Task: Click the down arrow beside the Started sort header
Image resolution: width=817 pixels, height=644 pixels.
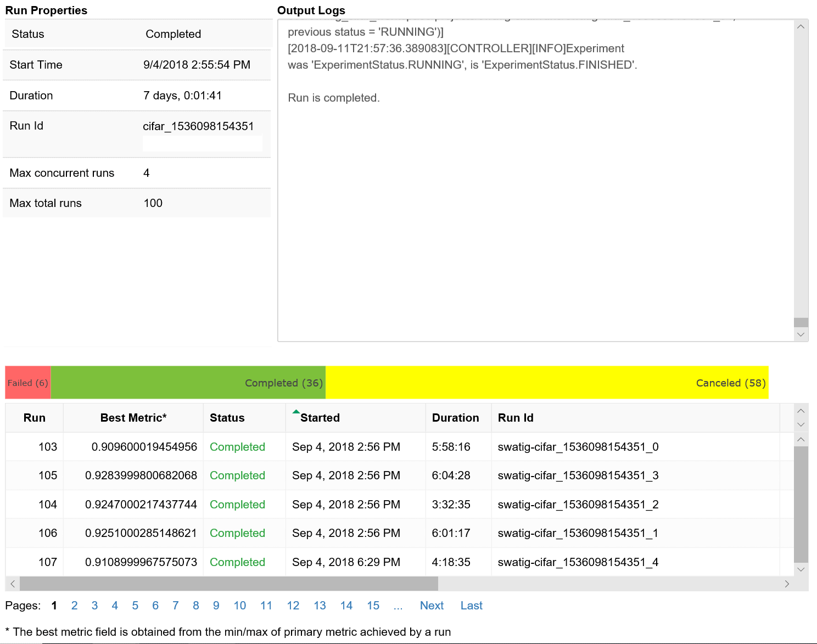Action: pos(801,424)
